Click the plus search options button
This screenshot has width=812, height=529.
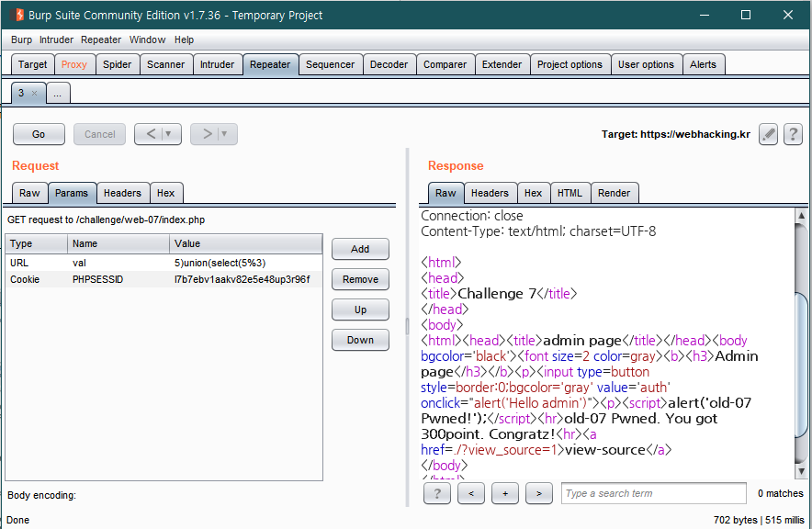pos(505,493)
